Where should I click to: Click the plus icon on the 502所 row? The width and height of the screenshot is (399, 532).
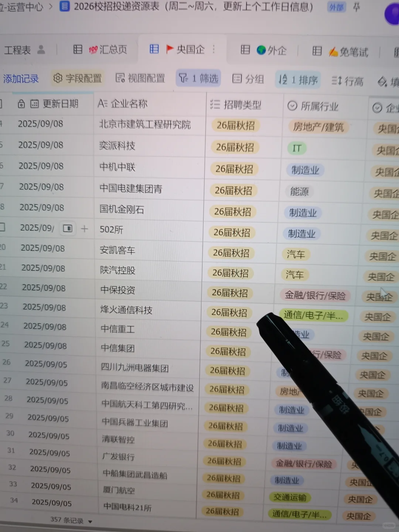[85, 229]
